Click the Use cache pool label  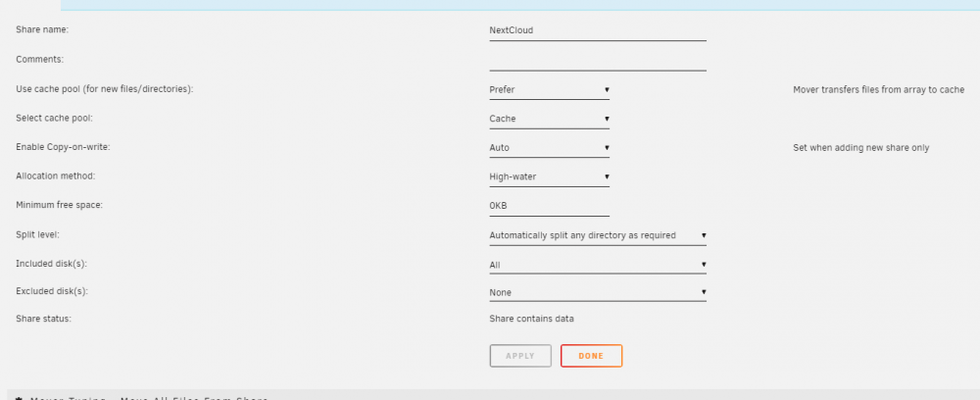(105, 89)
